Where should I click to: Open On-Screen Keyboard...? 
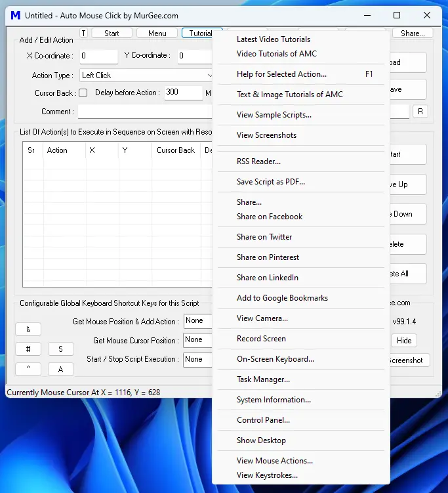tap(275, 359)
